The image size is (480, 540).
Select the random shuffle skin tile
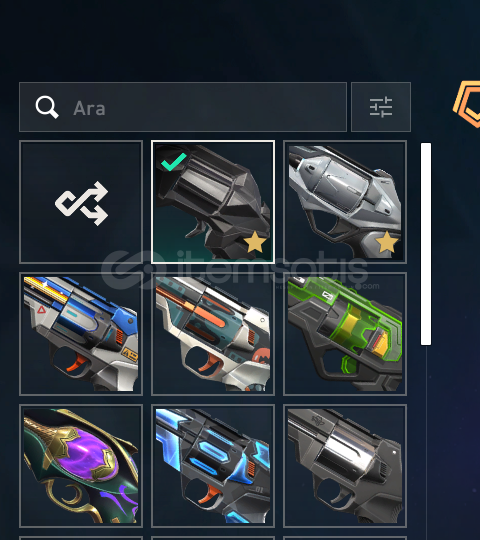[81, 202]
